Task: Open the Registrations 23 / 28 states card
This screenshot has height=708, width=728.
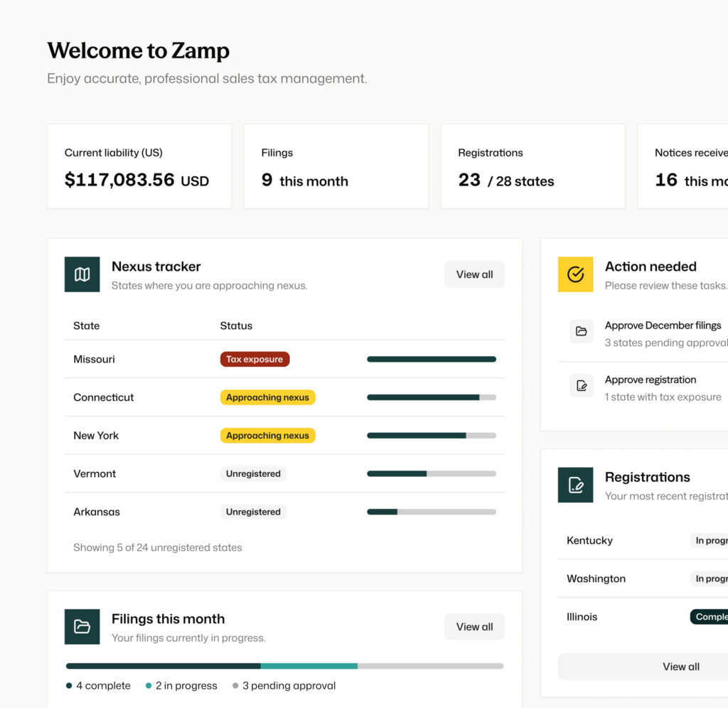Action: tap(532, 166)
